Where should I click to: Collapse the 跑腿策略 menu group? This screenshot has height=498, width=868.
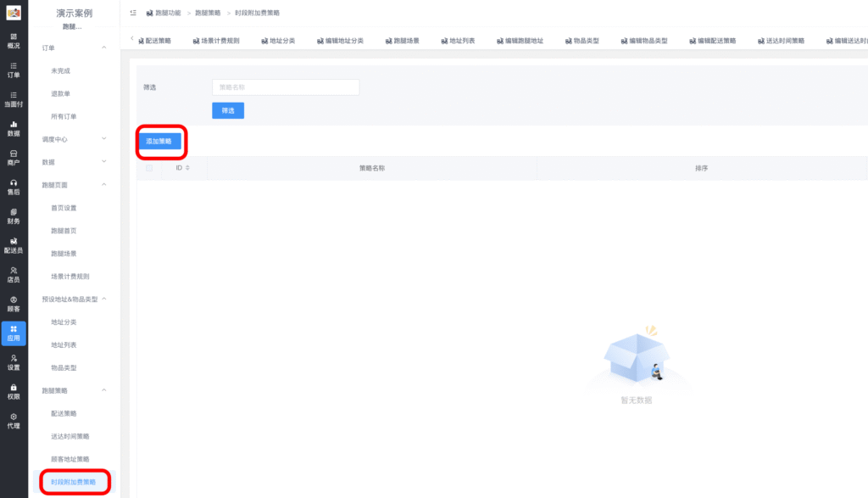[104, 390]
